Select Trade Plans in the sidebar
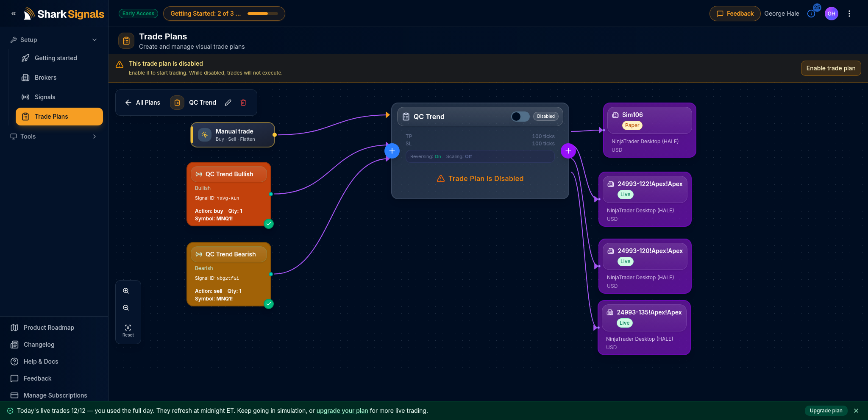Image resolution: width=868 pixels, height=420 pixels. coord(59,117)
